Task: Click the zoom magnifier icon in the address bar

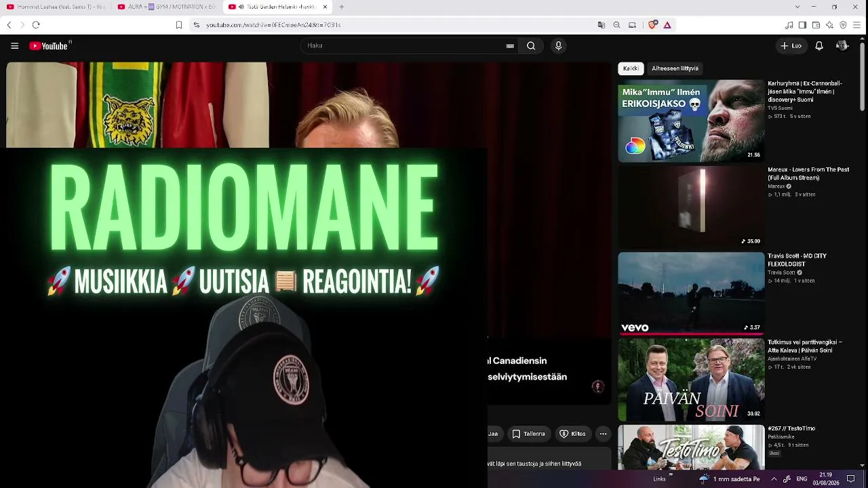Action: [617, 25]
